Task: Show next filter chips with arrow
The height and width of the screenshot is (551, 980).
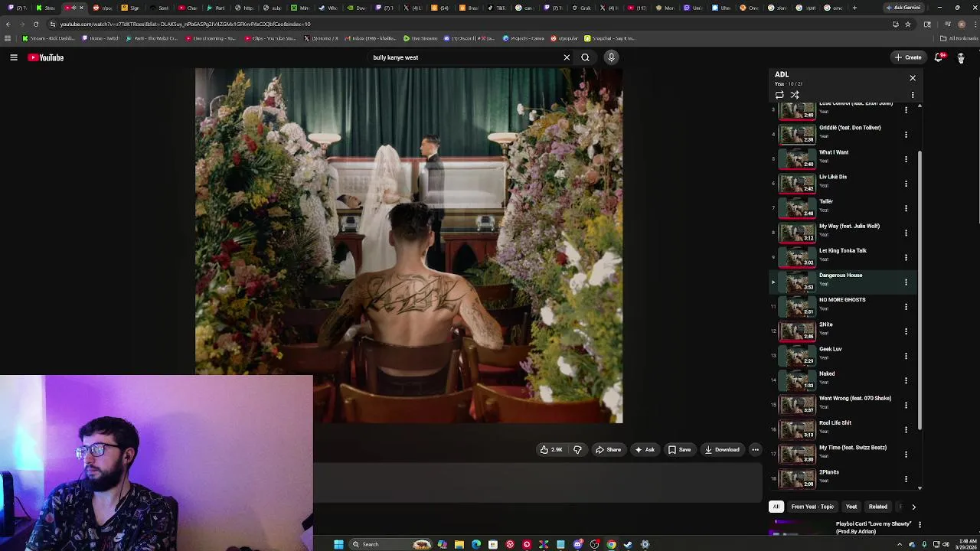Action: tap(913, 507)
